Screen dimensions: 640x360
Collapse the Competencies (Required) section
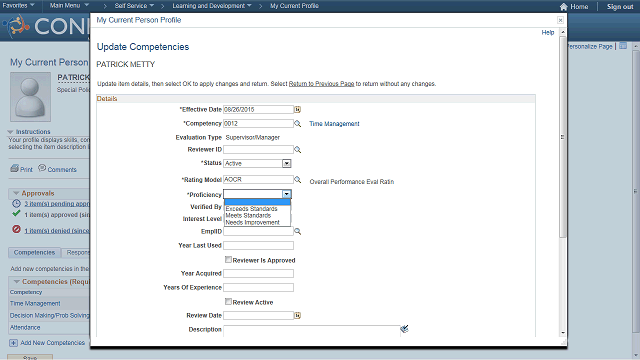[17, 282]
